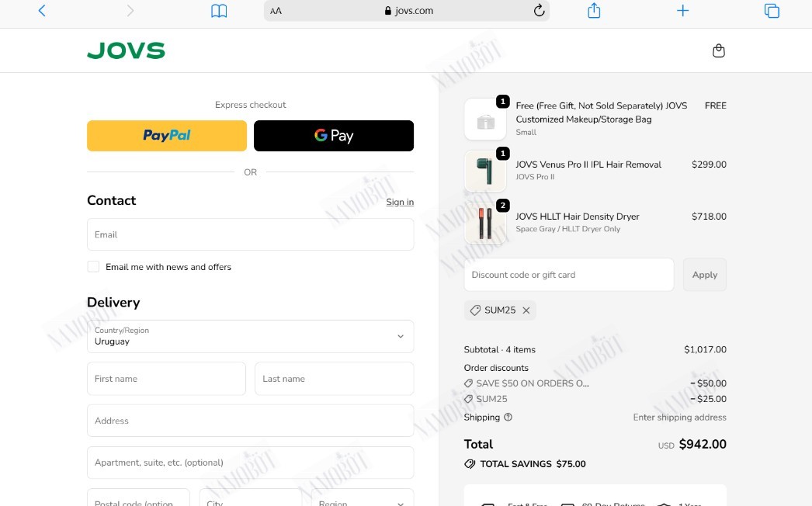Image resolution: width=812 pixels, height=506 pixels.
Task: Click the Shipping help question mark icon
Action: [508, 417]
